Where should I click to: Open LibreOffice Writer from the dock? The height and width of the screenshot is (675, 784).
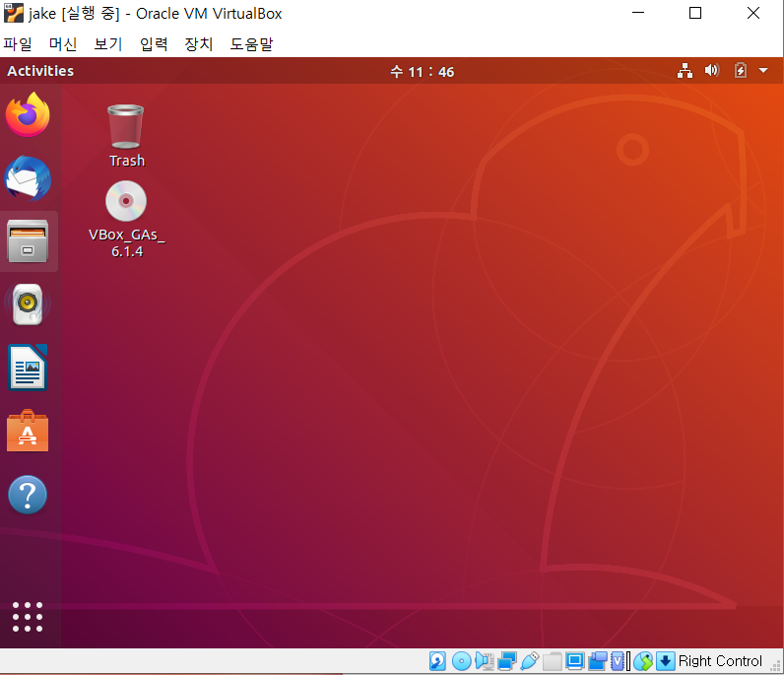pyautogui.click(x=28, y=368)
